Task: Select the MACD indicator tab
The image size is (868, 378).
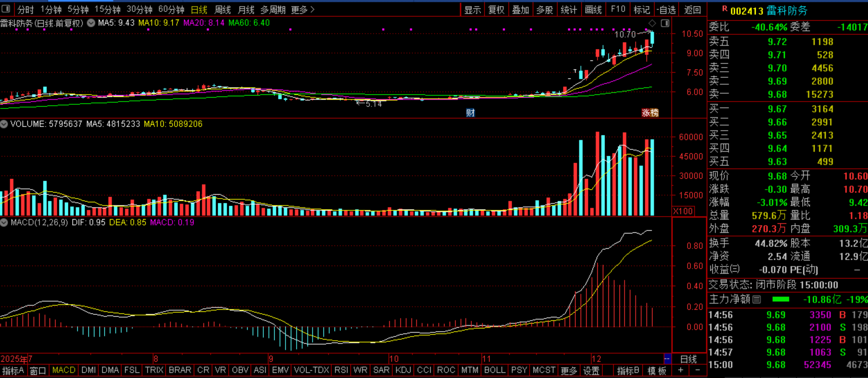Action: pos(64,370)
